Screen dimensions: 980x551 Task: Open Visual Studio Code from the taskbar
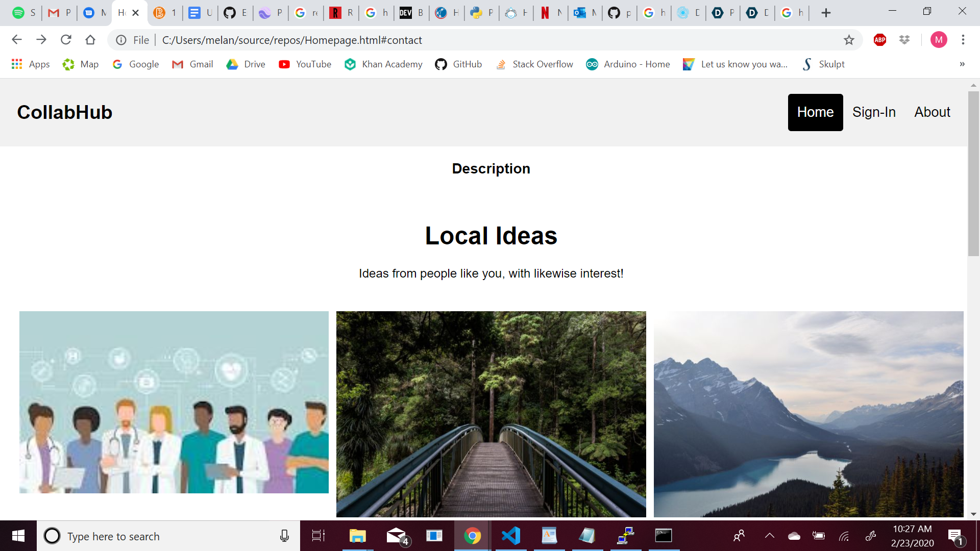pyautogui.click(x=510, y=536)
